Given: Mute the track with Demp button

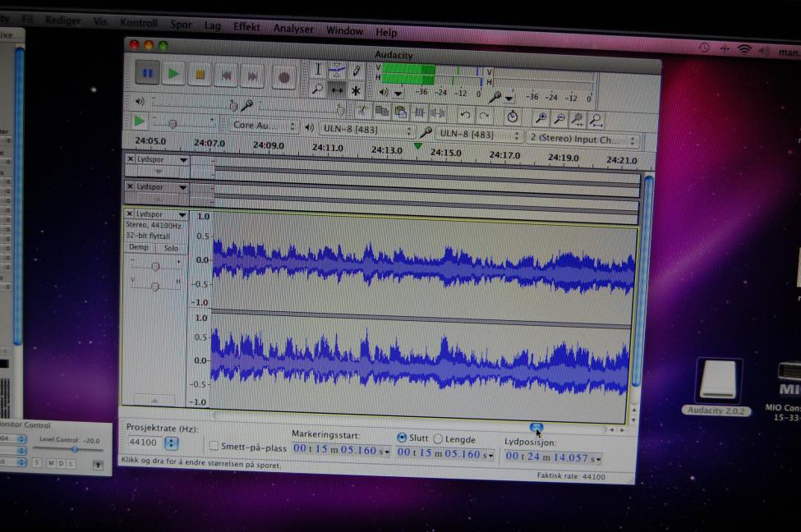Looking at the screenshot, I should click(139, 247).
